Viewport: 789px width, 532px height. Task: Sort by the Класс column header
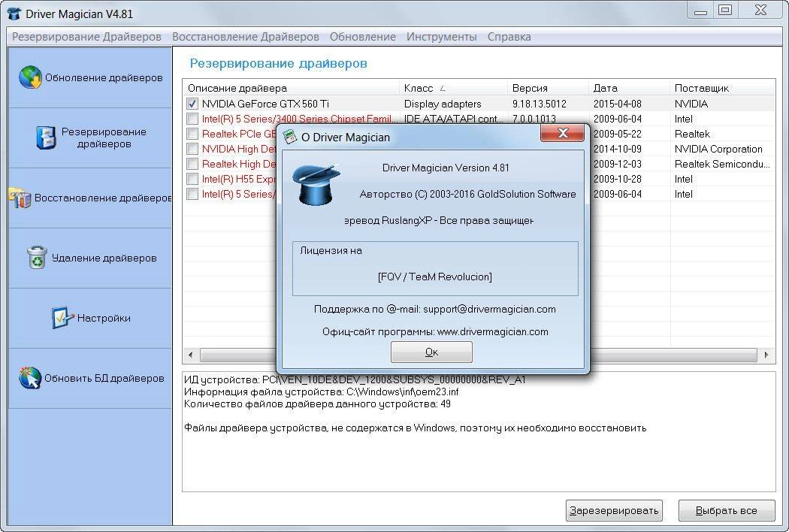[453, 88]
